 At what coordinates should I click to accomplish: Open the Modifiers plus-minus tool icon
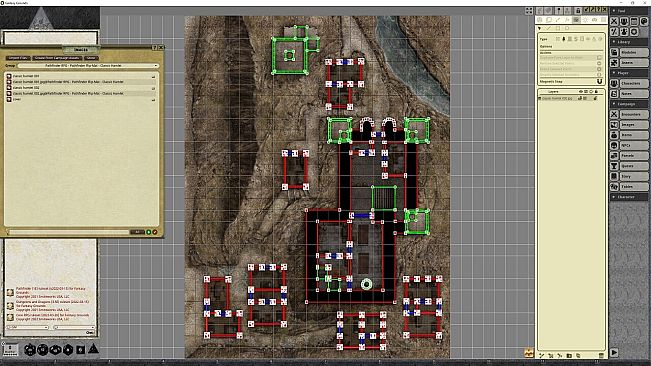(x=614, y=32)
